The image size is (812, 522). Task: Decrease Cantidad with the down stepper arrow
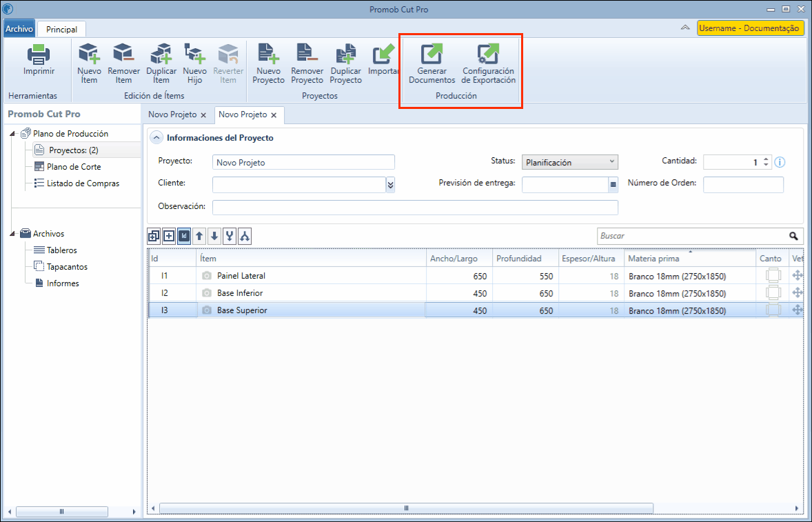(767, 165)
